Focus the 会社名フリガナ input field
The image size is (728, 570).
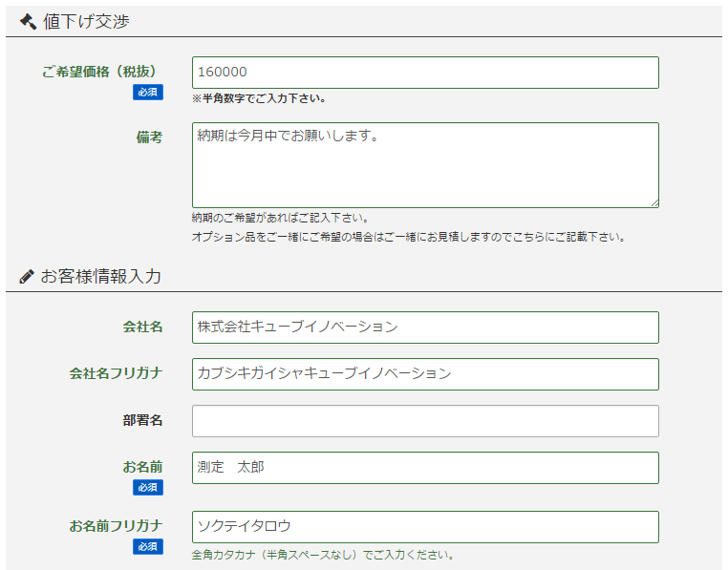coord(425,374)
